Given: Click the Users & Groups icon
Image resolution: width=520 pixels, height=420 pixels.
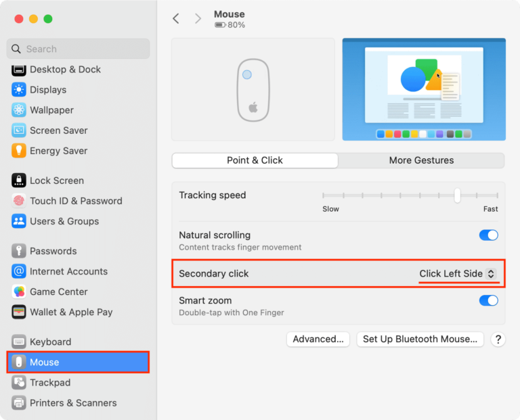Looking at the screenshot, I should coord(19,221).
